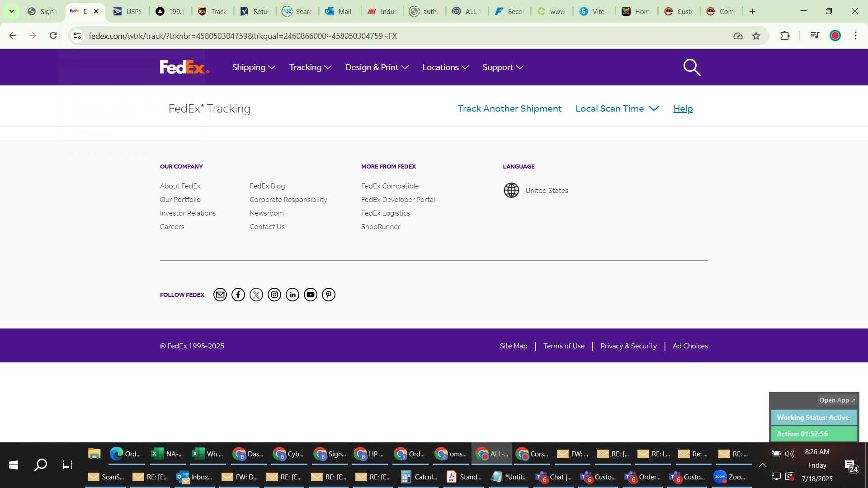Expand the Tracking menu
868x488 pixels.
pyautogui.click(x=310, y=67)
